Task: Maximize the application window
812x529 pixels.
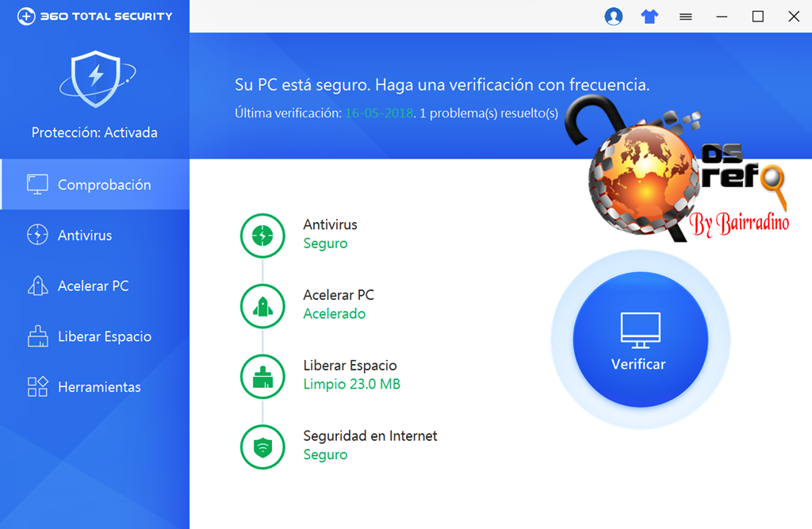Action: tap(757, 17)
